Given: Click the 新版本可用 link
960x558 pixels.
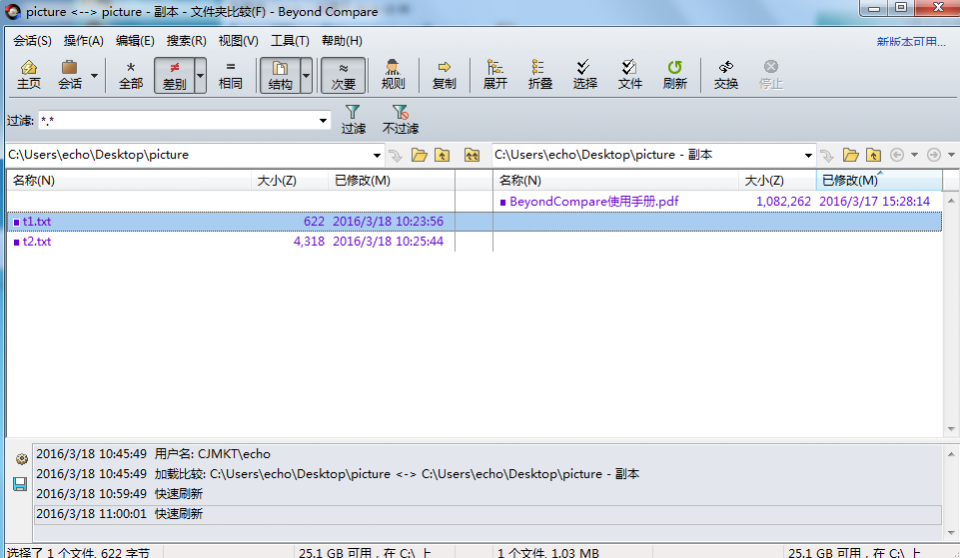Looking at the screenshot, I should 911,42.
